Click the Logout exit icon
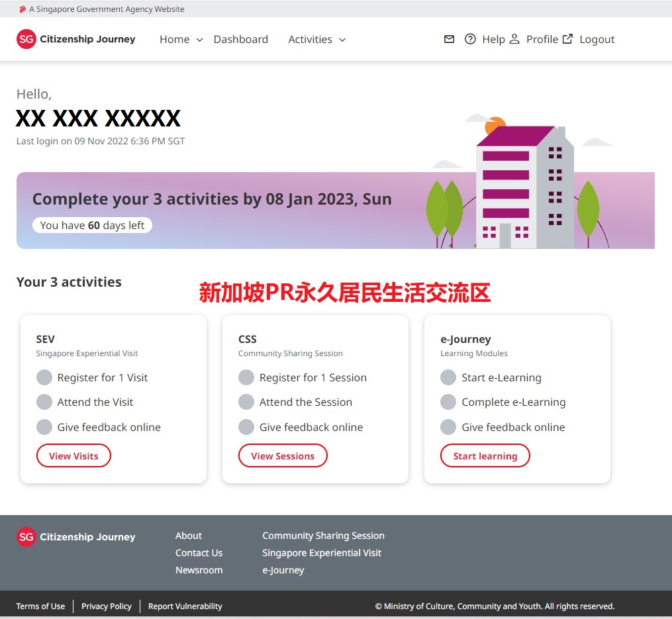 click(567, 39)
